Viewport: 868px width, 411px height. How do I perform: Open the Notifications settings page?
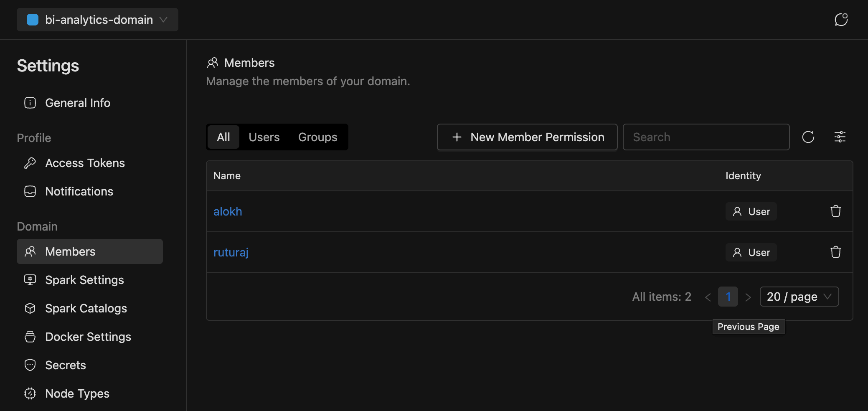coord(79,191)
